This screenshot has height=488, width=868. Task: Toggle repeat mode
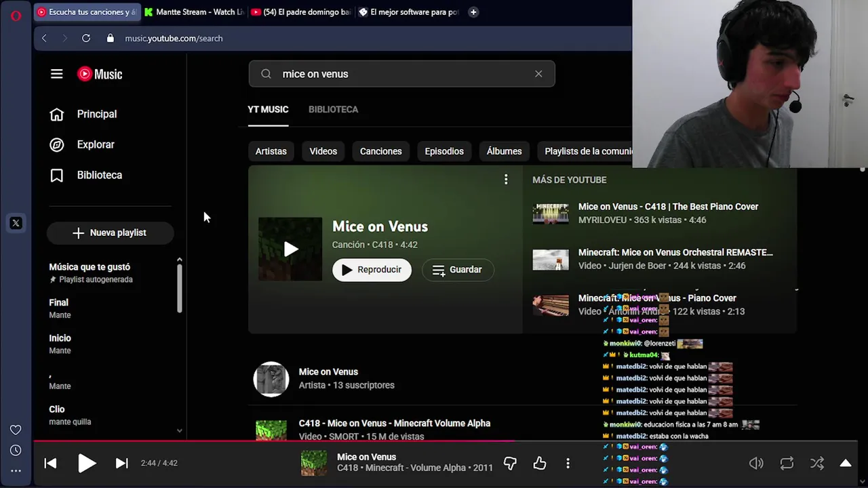point(787,463)
